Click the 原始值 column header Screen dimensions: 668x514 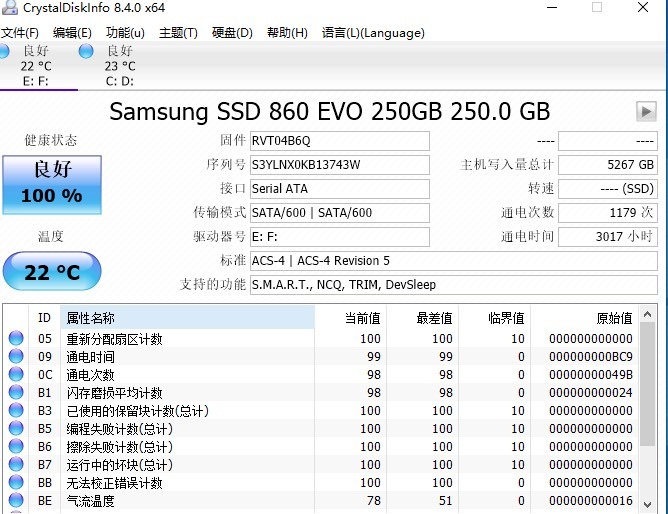point(584,318)
